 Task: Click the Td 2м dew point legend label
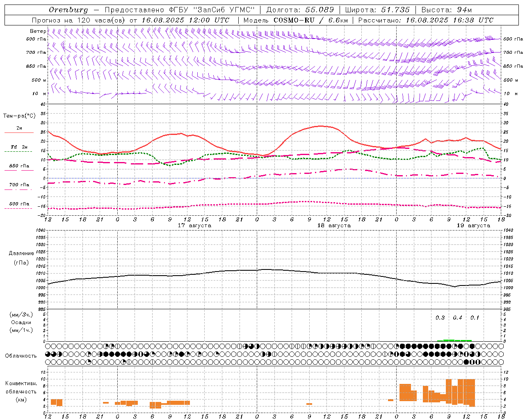point(19,147)
